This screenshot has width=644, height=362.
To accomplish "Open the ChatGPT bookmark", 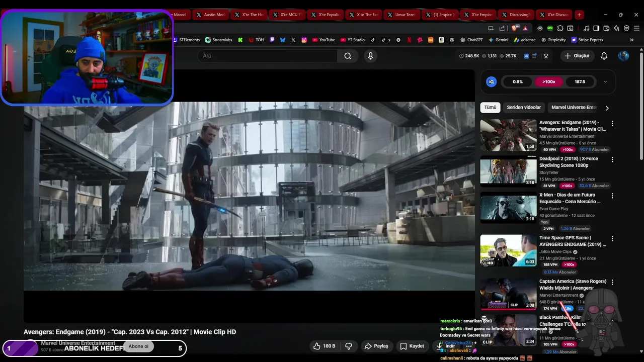I will click(x=471, y=40).
